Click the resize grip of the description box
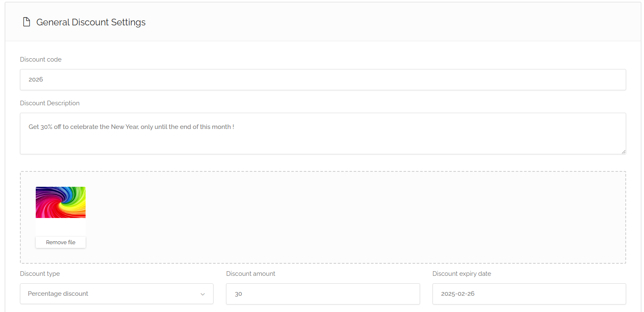Image resolution: width=644 pixels, height=312 pixels. [x=623, y=152]
